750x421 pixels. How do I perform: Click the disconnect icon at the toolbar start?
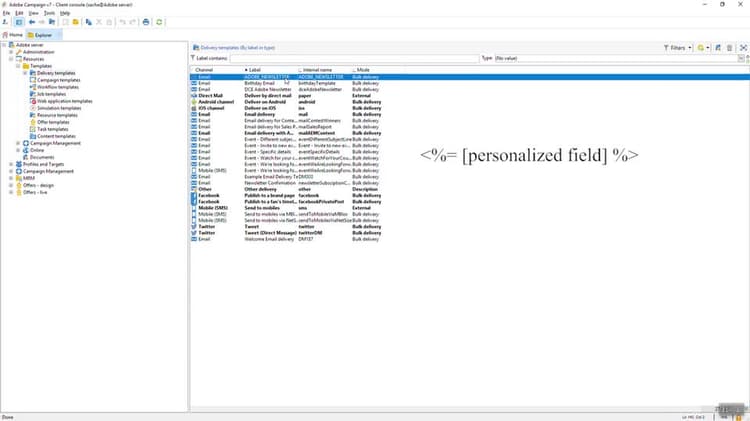5,22
